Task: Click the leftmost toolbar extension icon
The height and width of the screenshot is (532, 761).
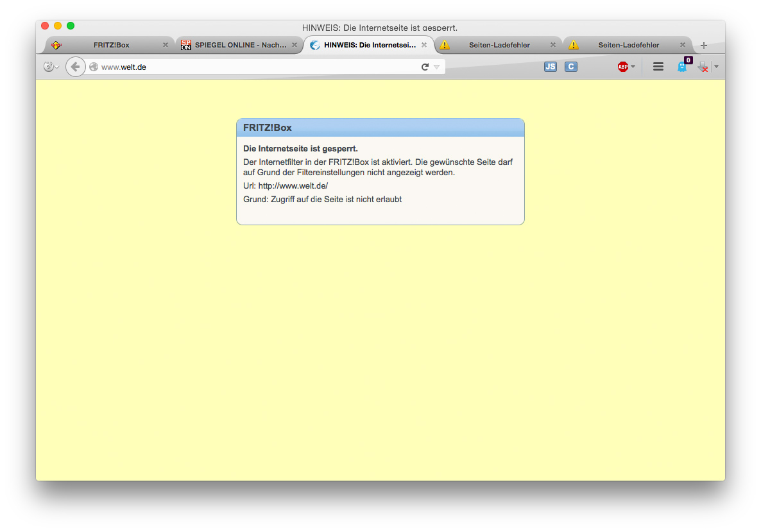Action: click(x=48, y=67)
